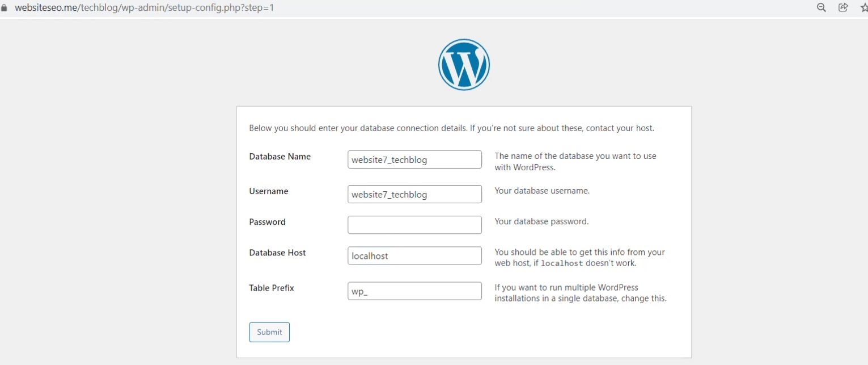Click the padlock site info icon
Viewport: 868px width, 365px height.
point(5,8)
